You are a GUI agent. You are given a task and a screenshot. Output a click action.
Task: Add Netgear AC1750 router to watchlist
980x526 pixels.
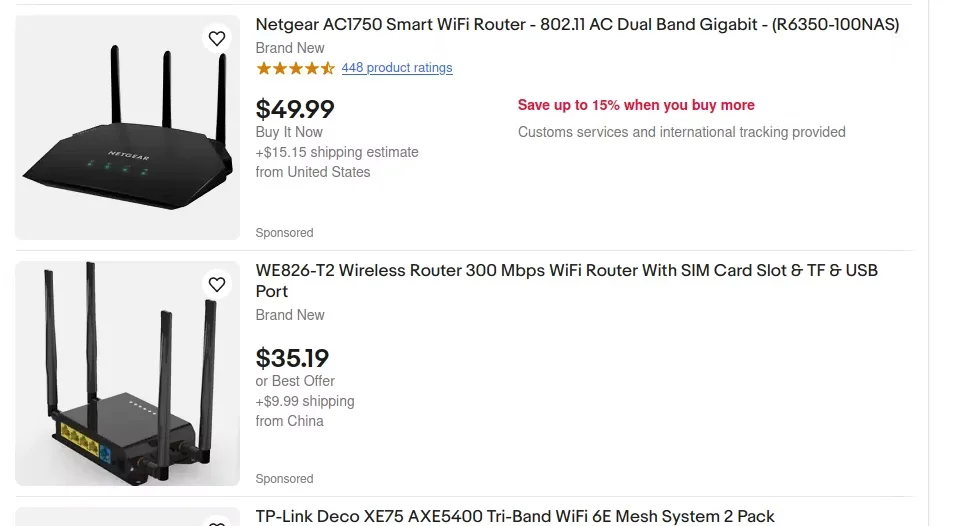217,39
